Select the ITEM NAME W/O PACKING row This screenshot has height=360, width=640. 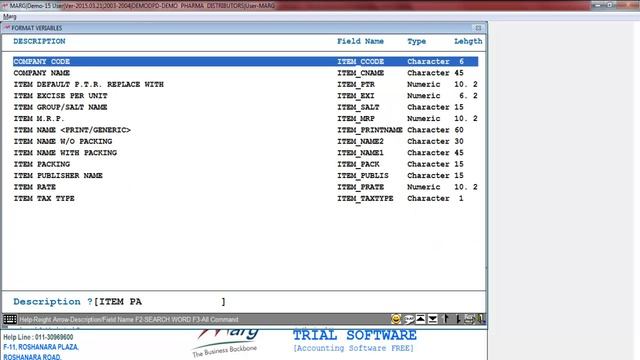pos(245,141)
